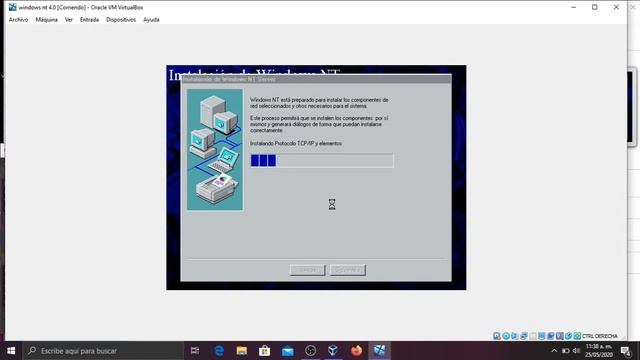The height and width of the screenshot is (360, 640).
Task: Click the 'Instalación de Windows NT Server' dialog title bar
Action: pyautogui.click(x=316, y=79)
